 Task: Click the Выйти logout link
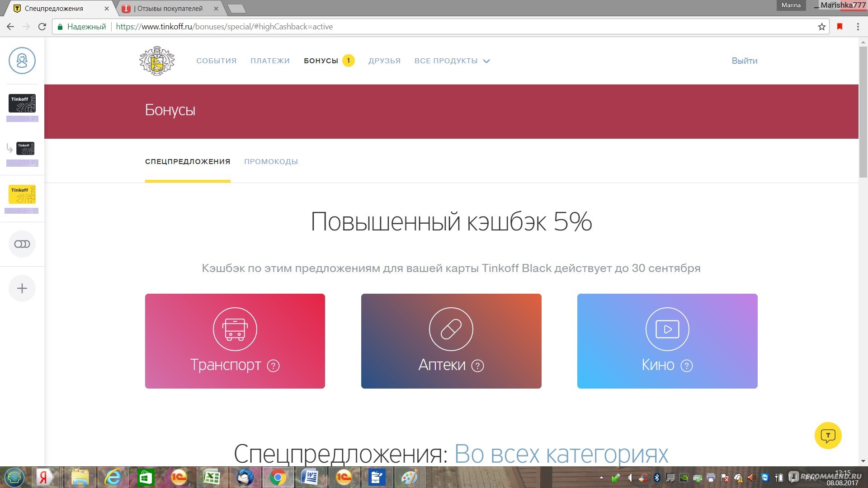744,61
